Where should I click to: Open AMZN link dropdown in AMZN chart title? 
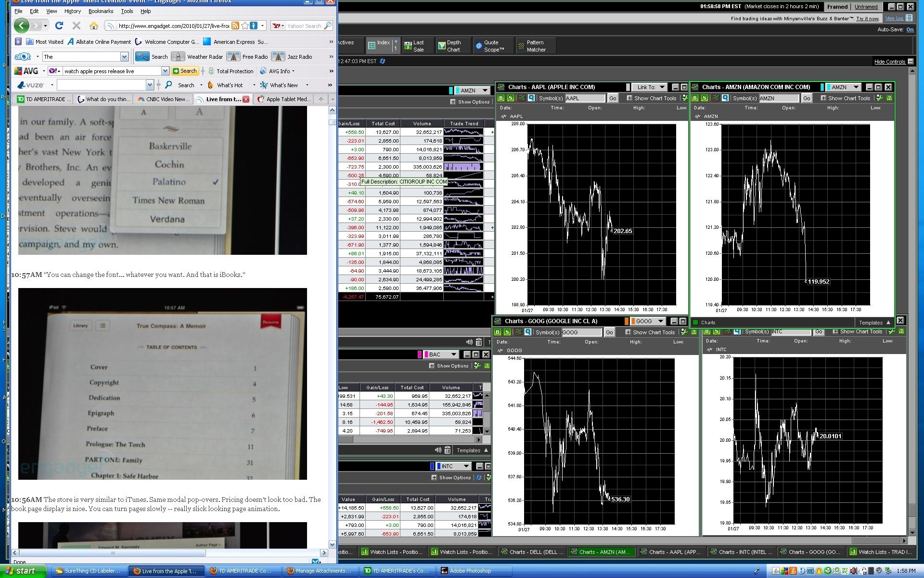845,87
